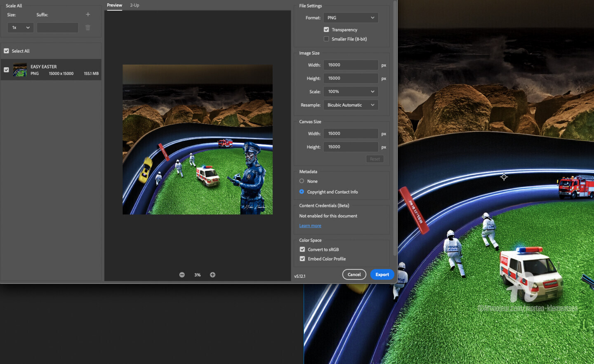The width and height of the screenshot is (594, 364).
Task: Open the Format dropdown showing PNG
Action: click(x=351, y=18)
